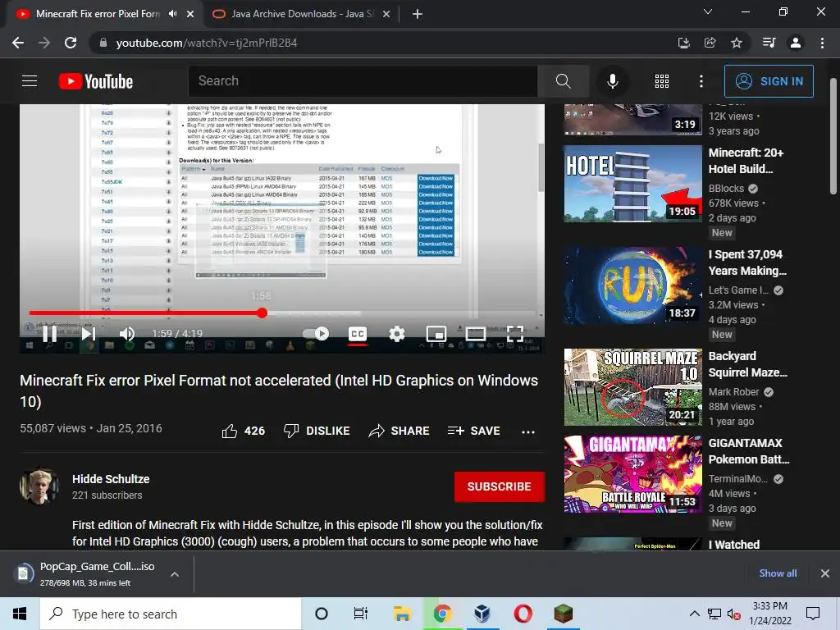Click the SUBSCRIBE button

(x=500, y=486)
